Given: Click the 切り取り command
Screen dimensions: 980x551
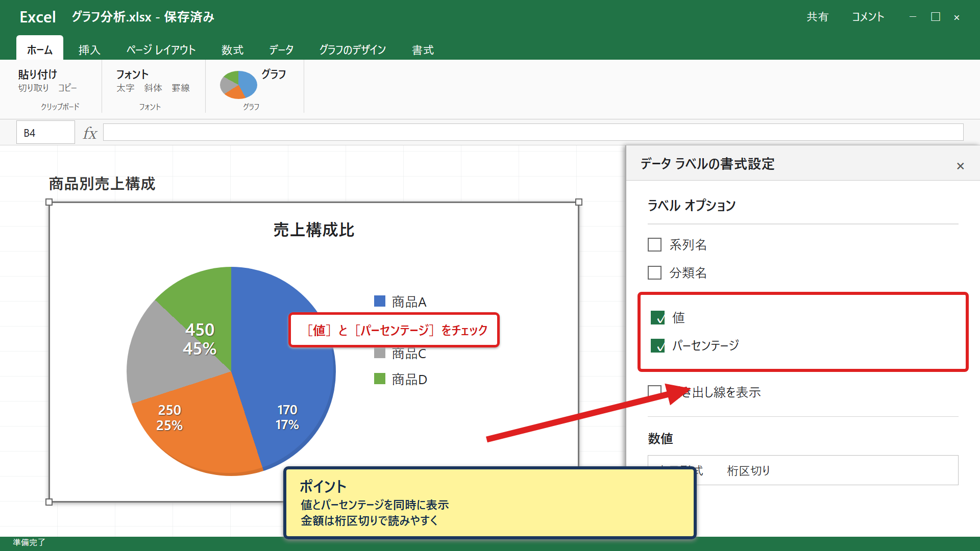Looking at the screenshot, I should pos(34,88).
